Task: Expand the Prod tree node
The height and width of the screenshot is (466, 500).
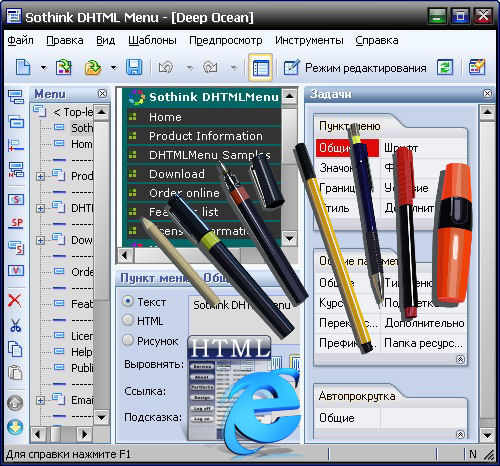Action: 40,176
